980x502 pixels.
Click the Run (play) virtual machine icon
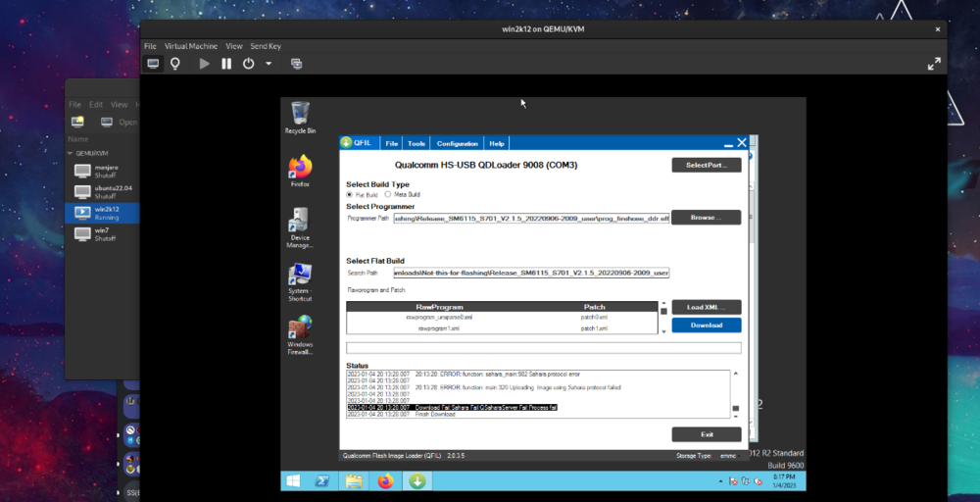pos(205,63)
